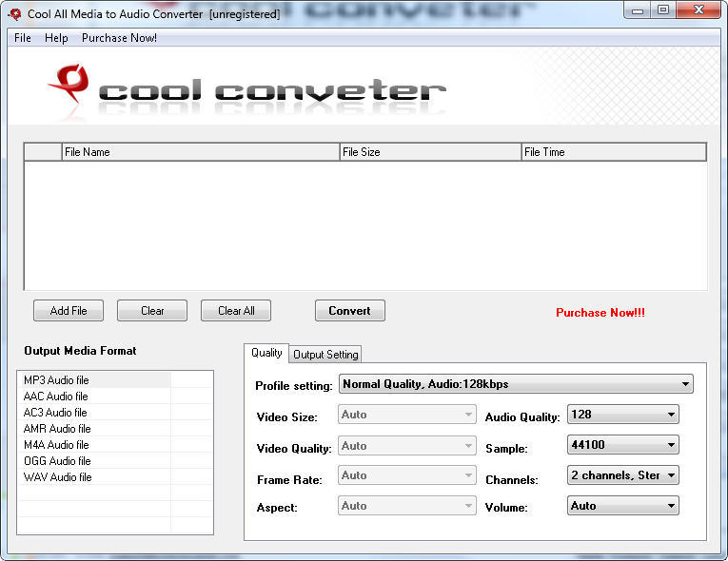
Task: Click the disabled Video Size dropdown
Action: click(x=407, y=415)
